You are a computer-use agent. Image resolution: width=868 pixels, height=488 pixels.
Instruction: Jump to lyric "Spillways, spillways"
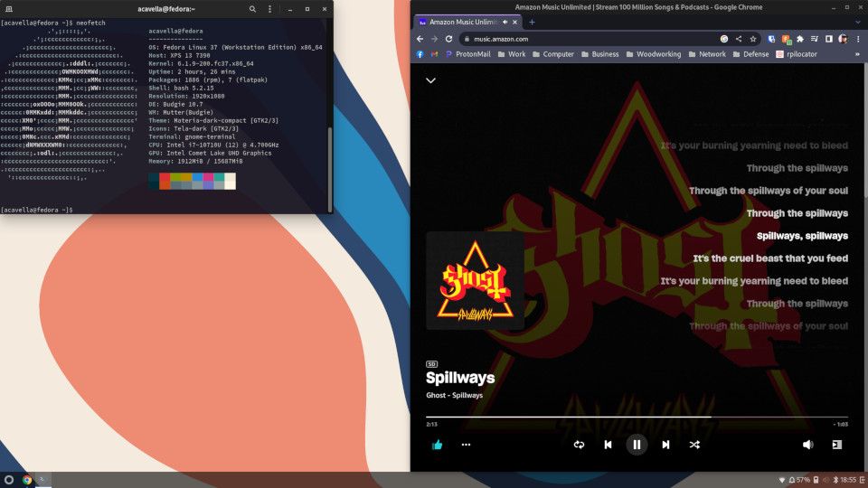(x=802, y=236)
